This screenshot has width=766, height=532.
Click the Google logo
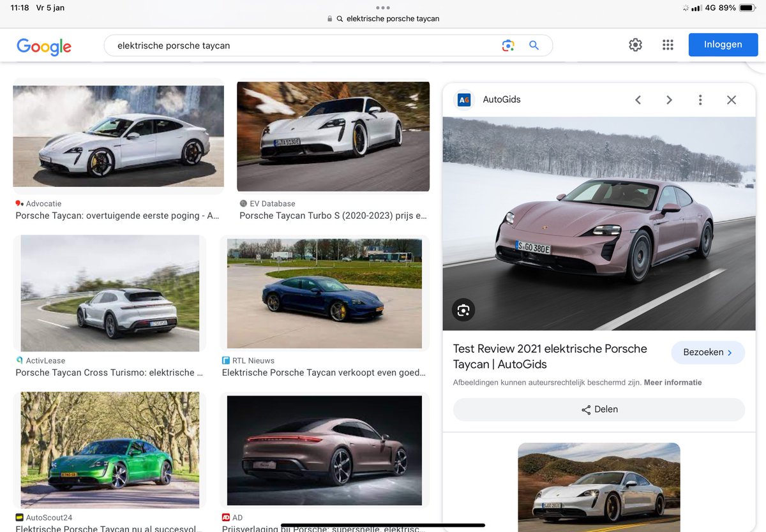pyautogui.click(x=44, y=46)
